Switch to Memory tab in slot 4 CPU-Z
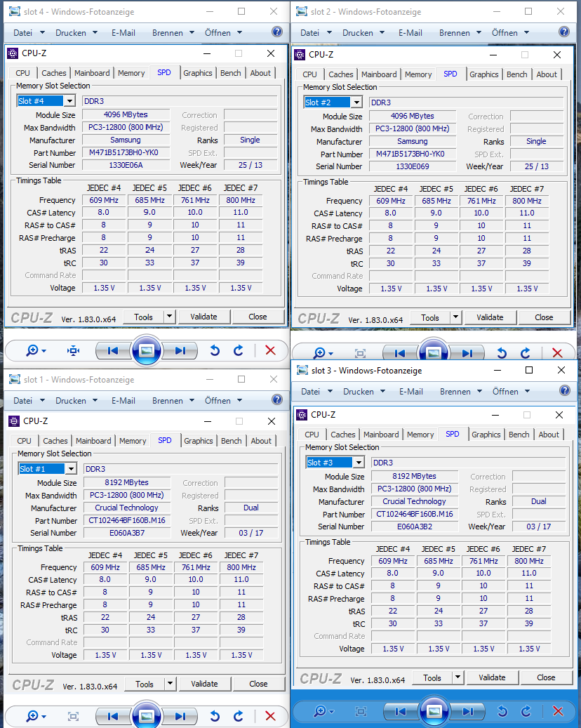Screen dimensions: 581x728 point(131,73)
